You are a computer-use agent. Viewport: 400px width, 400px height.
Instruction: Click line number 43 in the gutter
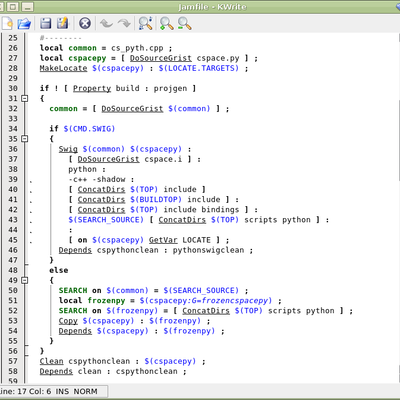click(x=13, y=220)
